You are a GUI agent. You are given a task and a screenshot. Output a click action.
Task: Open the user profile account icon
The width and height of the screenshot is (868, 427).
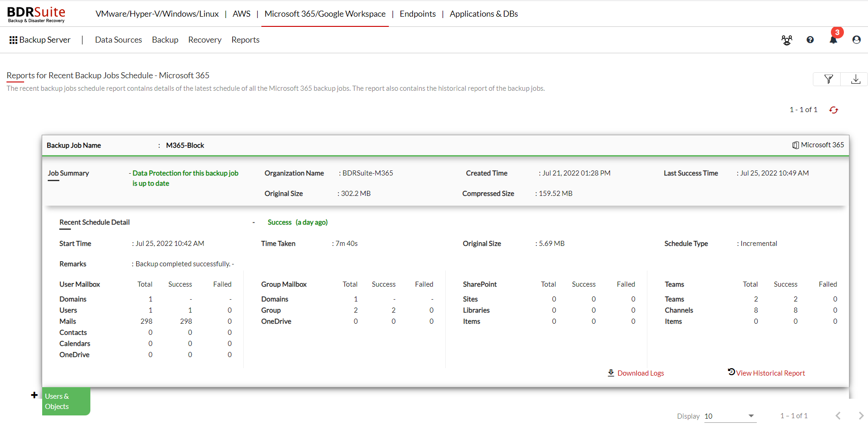856,40
